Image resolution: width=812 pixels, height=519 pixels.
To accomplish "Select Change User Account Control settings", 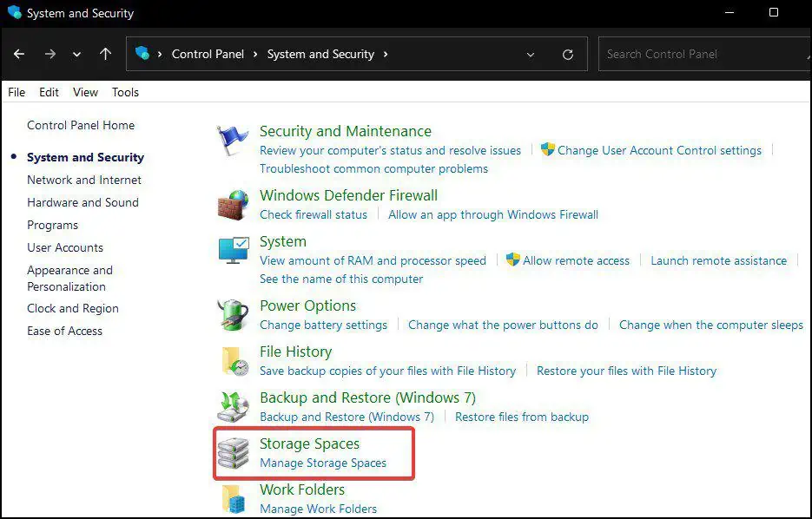I will (659, 150).
